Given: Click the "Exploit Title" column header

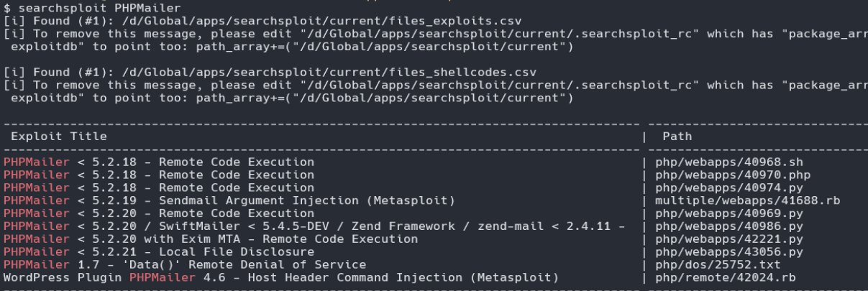Looking at the screenshot, I should coord(59,136).
